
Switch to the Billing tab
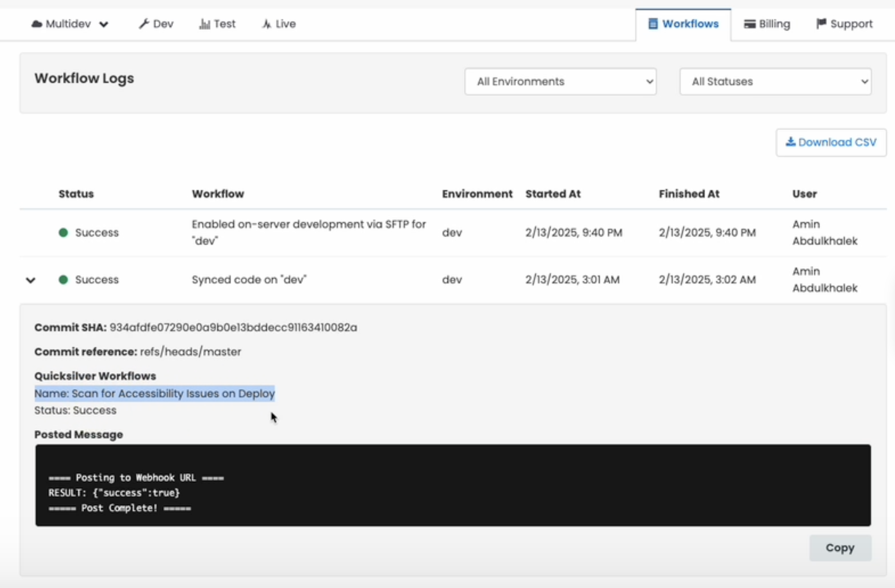click(766, 23)
